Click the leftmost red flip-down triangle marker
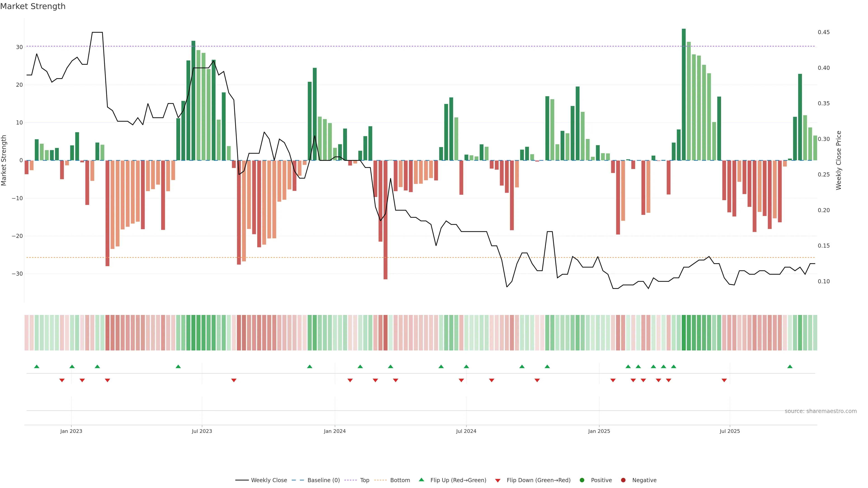The width and height of the screenshot is (868, 488). 62,380
